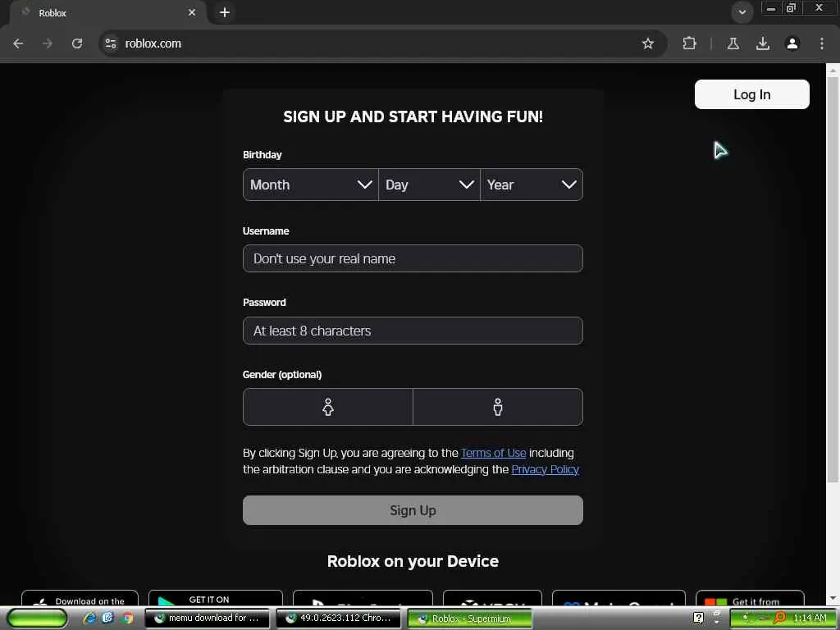Screen dimensions: 840x630
Task: Switch to memu download taskbar window
Action: tap(208, 619)
